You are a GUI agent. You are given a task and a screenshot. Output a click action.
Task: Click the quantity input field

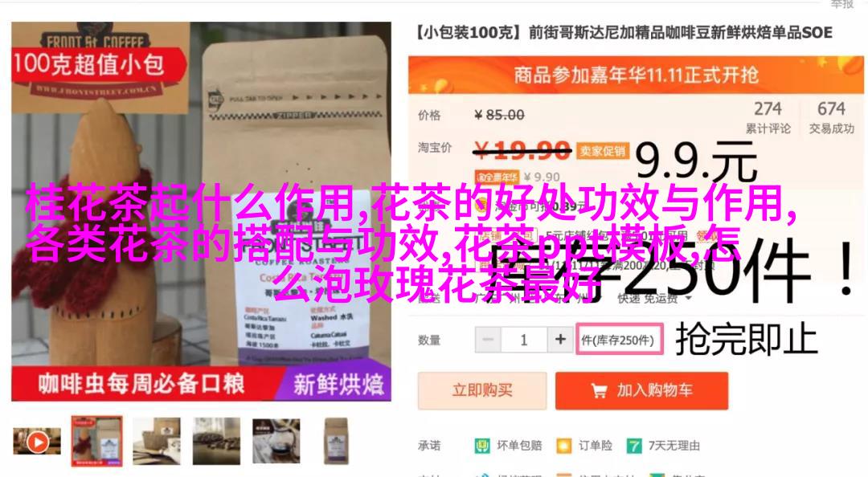(x=524, y=339)
